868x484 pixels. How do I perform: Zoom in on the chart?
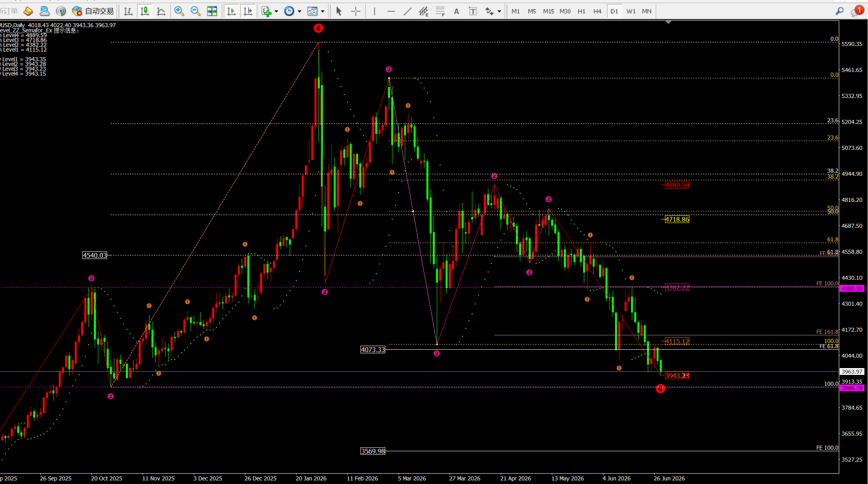pyautogui.click(x=179, y=11)
